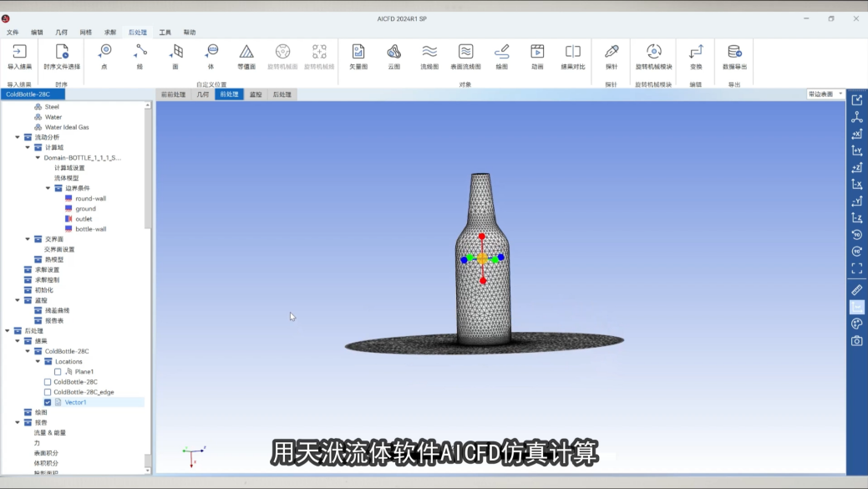This screenshot has height=489, width=868.
Task: Click the ruler measure icon
Action: [x=857, y=290]
